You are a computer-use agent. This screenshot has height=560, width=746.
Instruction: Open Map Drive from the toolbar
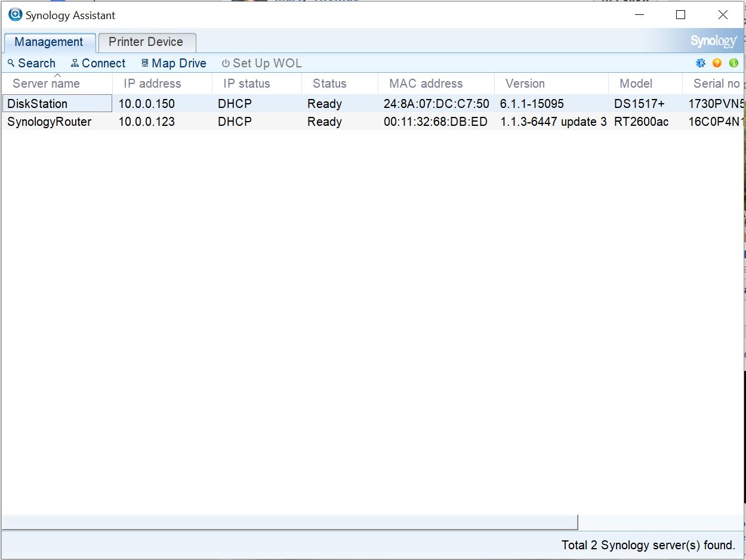(174, 63)
